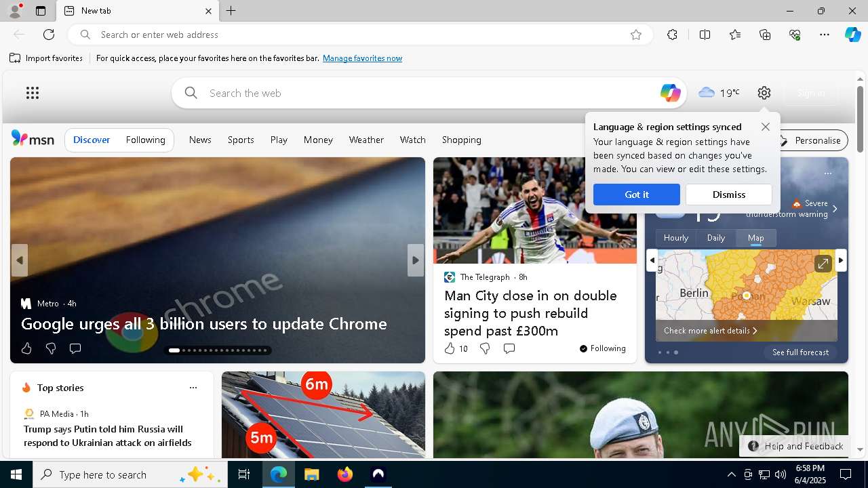Screen dimensions: 868x488
Task: Select Hourly forecast tab
Action: click(675, 238)
